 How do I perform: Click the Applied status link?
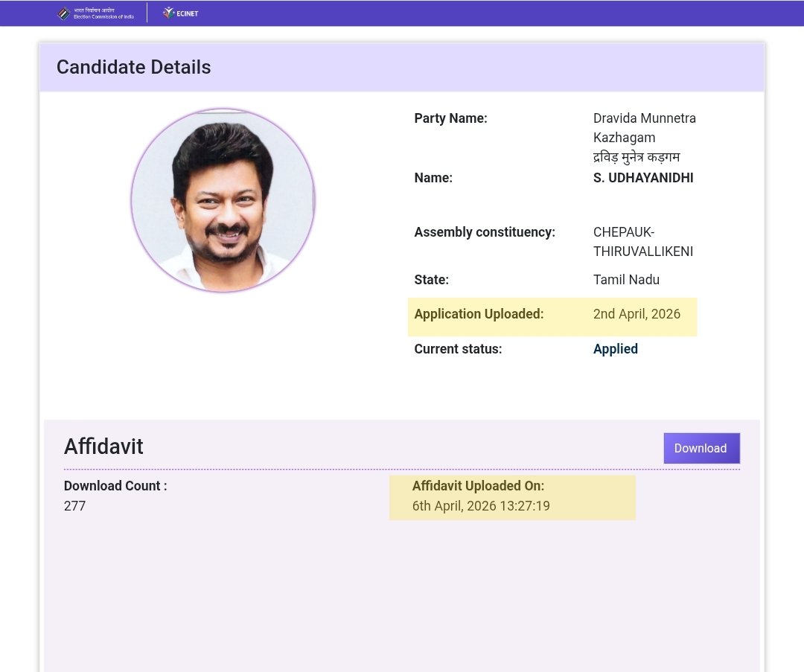[615, 348]
